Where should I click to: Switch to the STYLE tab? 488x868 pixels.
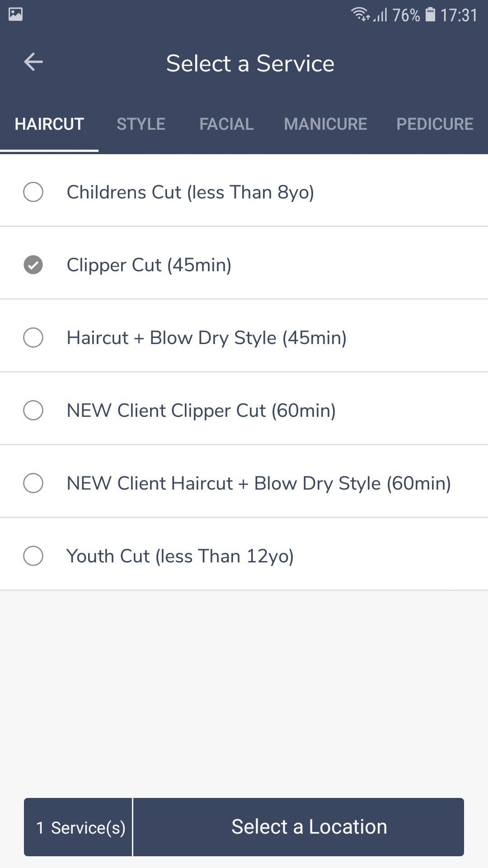coord(141,124)
